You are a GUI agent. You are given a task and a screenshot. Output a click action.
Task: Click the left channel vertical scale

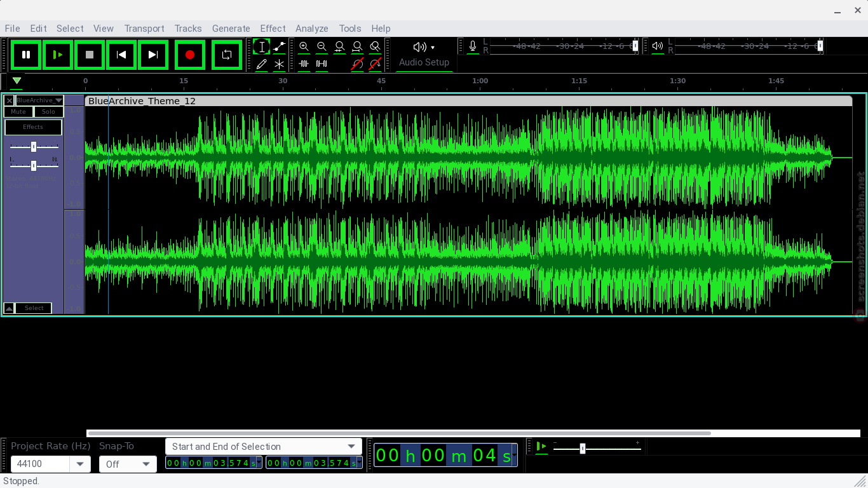(74, 158)
